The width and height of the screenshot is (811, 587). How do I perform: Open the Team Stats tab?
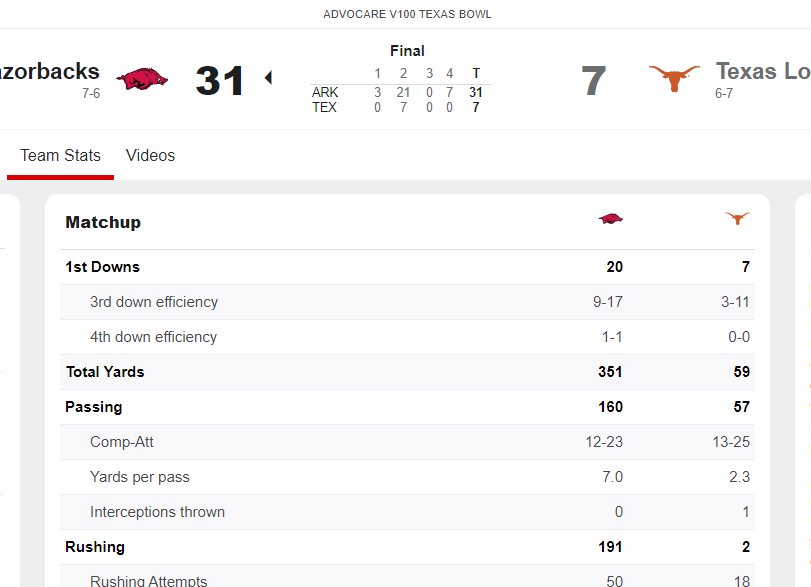pos(60,155)
